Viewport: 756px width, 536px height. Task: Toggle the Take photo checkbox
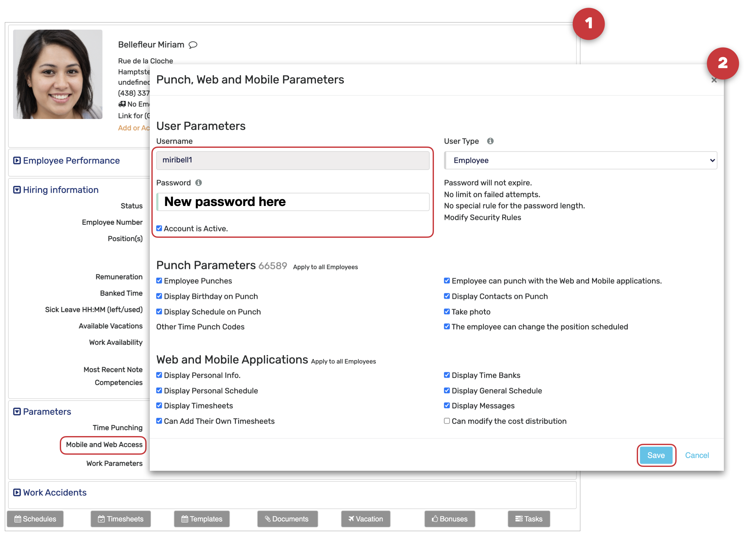(447, 312)
